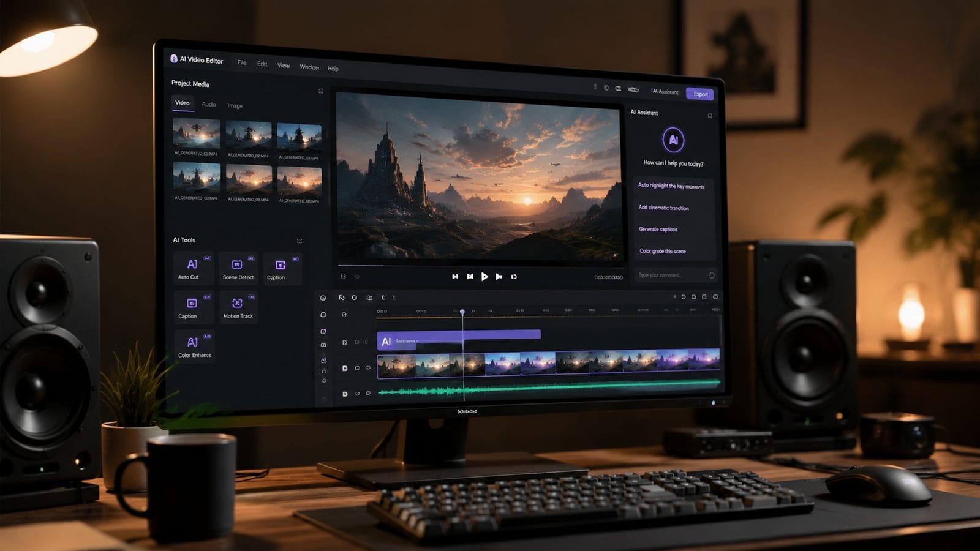The height and width of the screenshot is (551, 980).
Task: Click the microphone icon in the command field
Action: (x=712, y=275)
